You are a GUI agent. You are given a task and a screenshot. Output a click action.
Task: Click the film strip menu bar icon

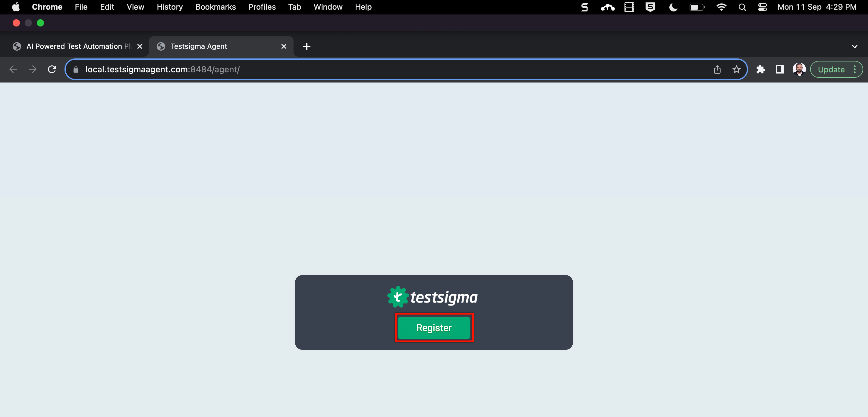(629, 7)
